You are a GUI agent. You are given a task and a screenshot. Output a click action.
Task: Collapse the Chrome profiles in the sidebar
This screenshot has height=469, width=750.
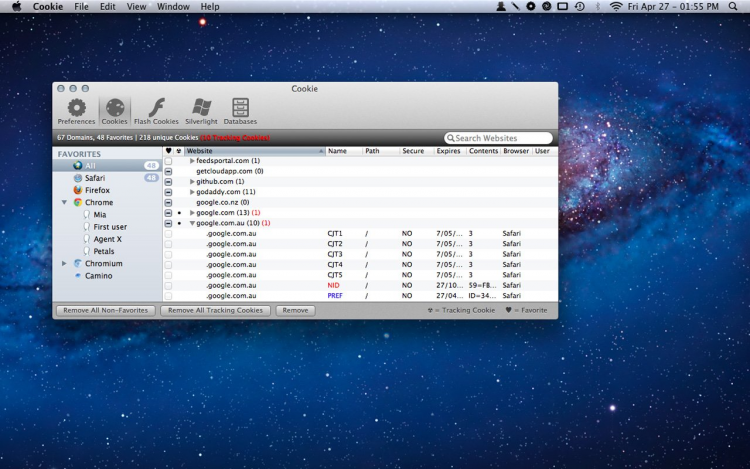tap(65, 203)
